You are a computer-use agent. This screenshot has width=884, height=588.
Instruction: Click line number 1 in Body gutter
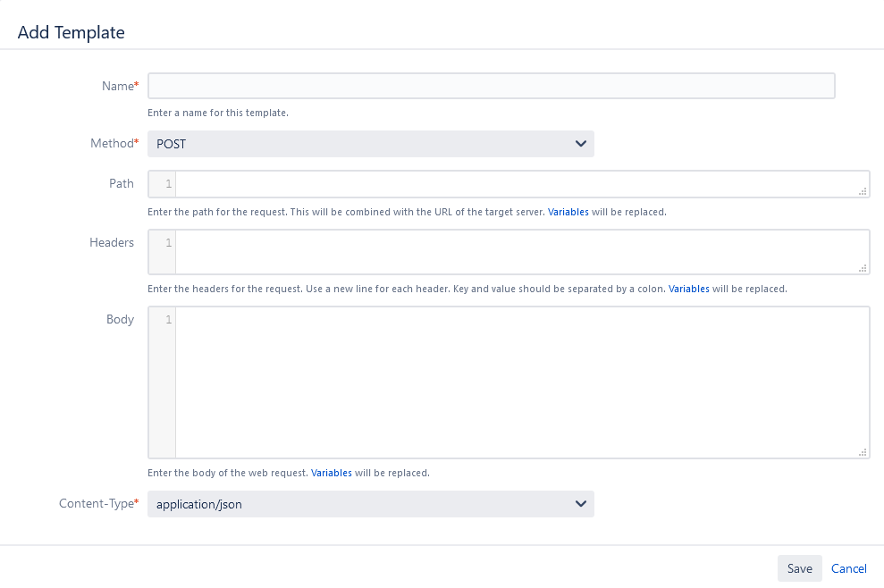click(x=168, y=319)
